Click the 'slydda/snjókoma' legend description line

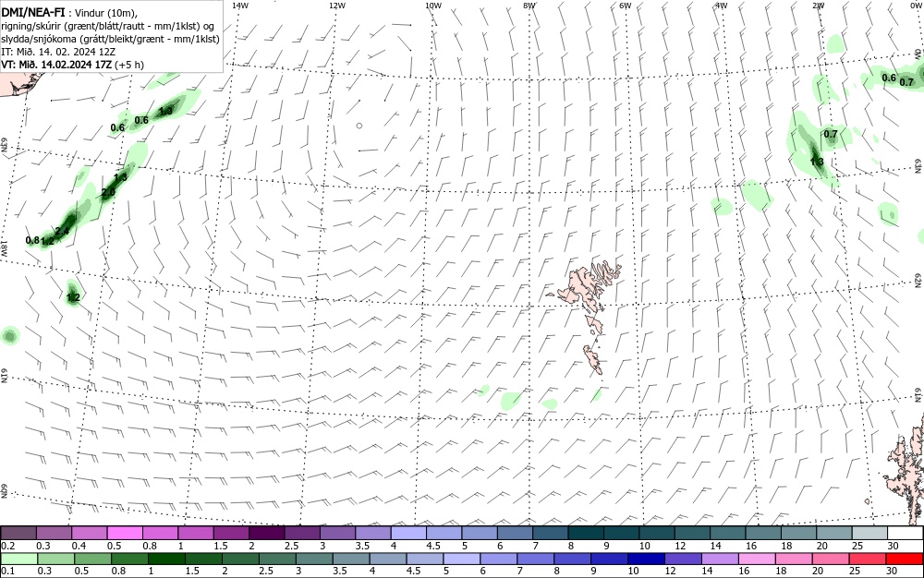click(111, 39)
